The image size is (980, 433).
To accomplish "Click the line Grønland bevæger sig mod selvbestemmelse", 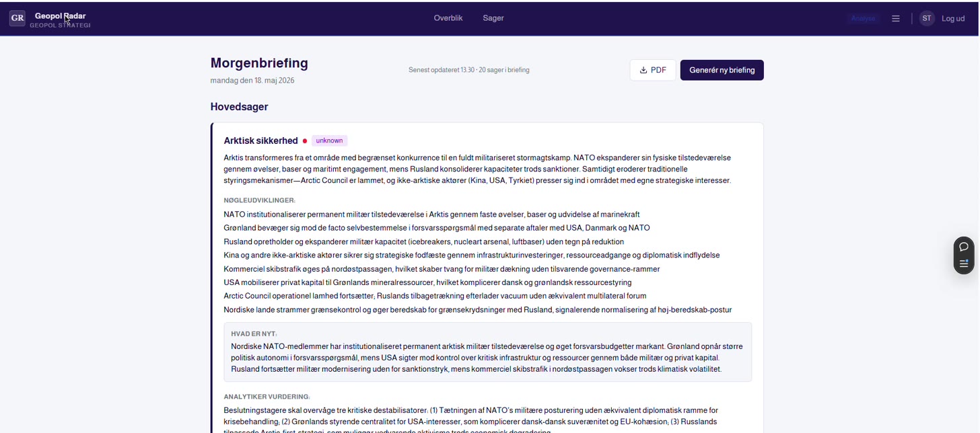I will click(437, 228).
